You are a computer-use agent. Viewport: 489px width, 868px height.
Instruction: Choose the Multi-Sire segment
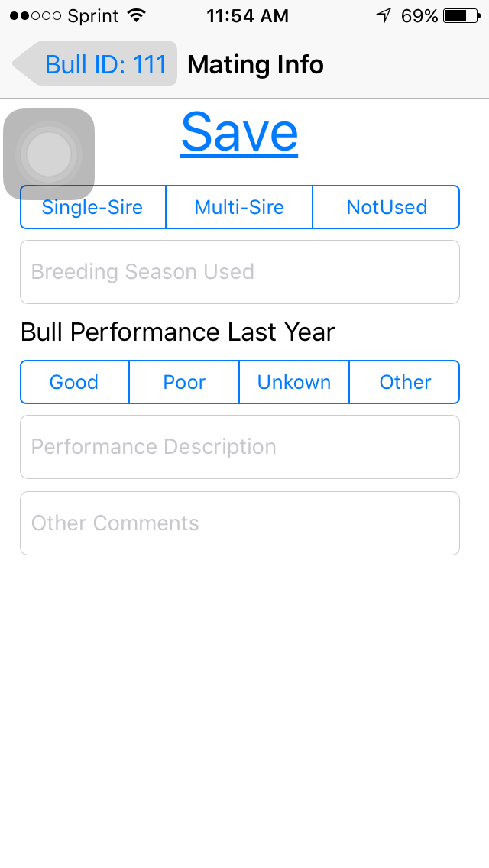pos(239,207)
